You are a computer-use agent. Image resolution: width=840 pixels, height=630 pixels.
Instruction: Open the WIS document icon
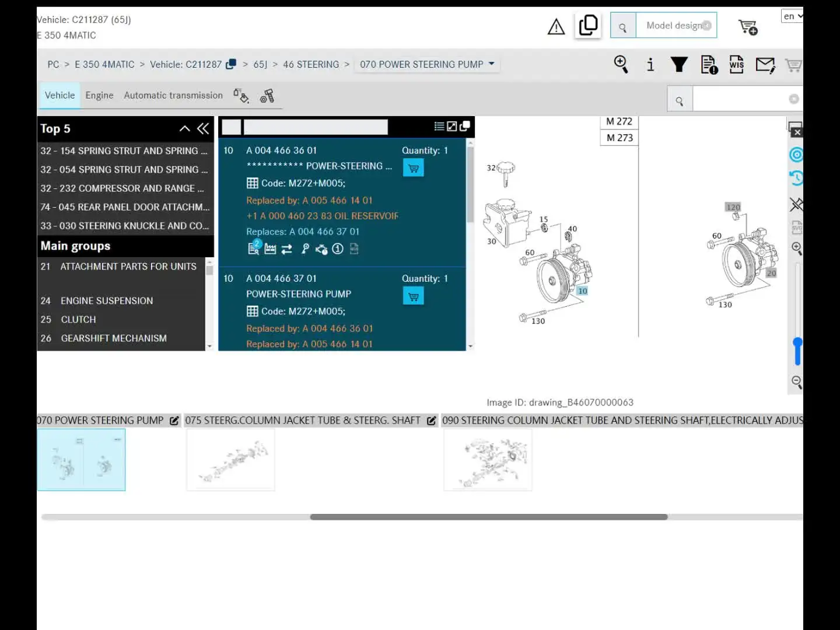pyautogui.click(x=737, y=64)
